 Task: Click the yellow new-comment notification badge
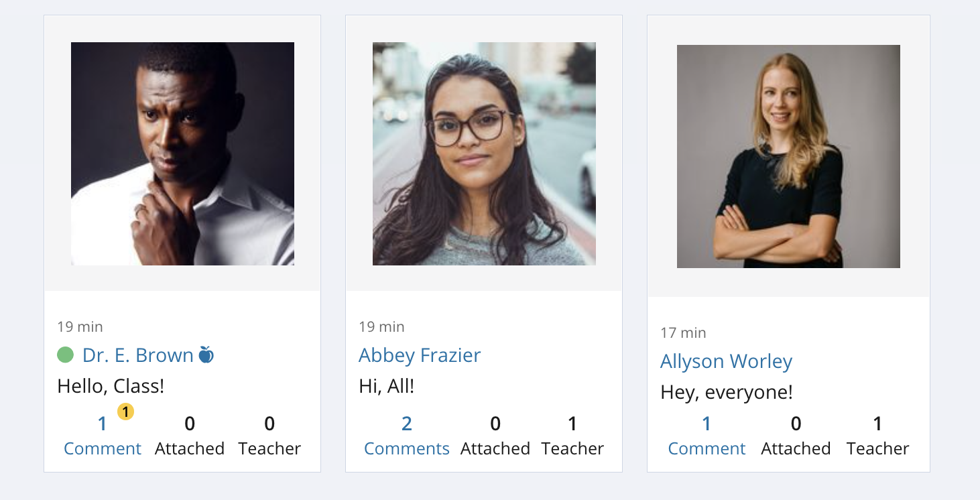(125, 412)
